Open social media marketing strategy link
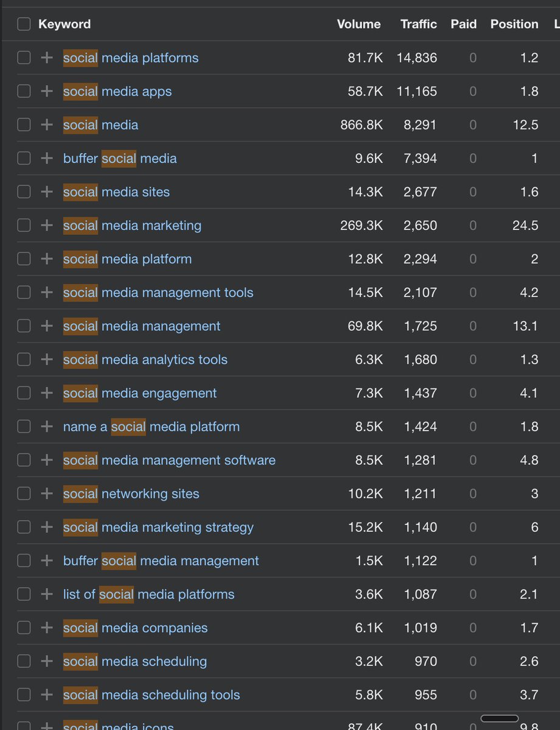 (158, 527)
